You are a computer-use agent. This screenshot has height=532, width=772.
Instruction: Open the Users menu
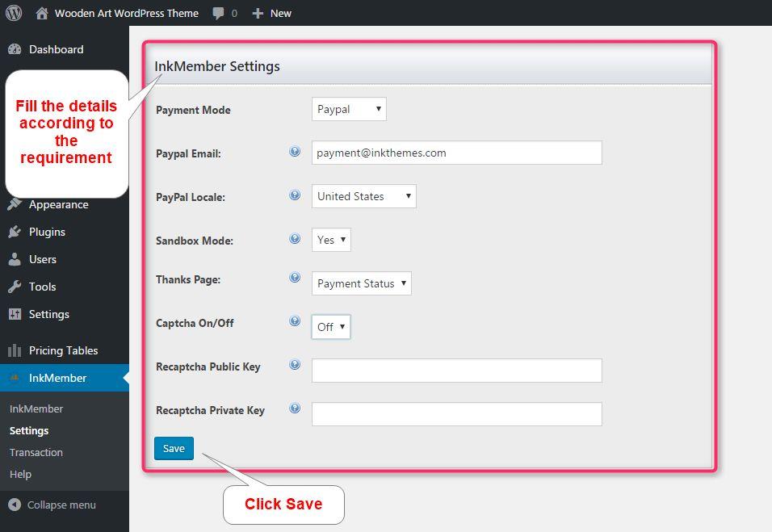(42, 259)
